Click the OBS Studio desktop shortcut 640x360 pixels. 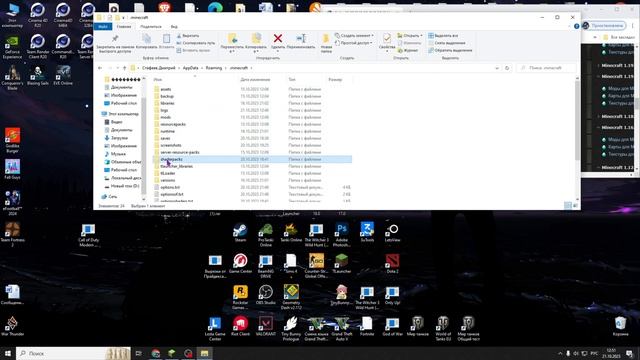(x=266, y=295)
